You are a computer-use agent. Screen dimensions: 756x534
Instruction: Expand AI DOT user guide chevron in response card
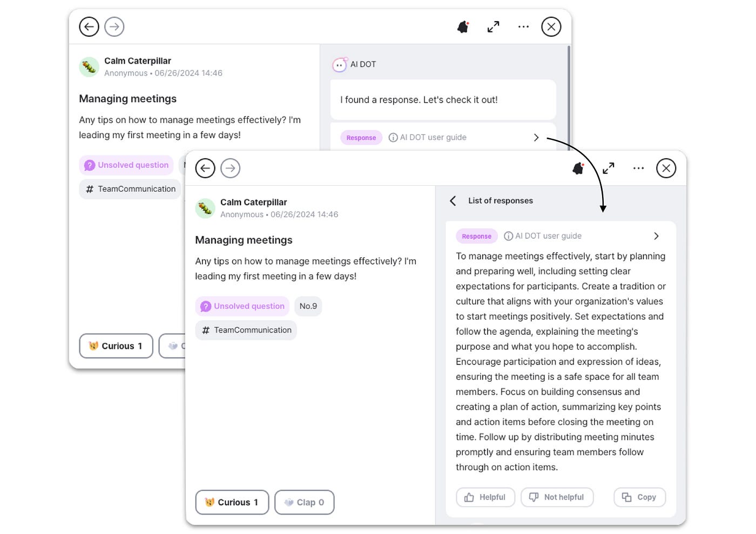[656, 236]
